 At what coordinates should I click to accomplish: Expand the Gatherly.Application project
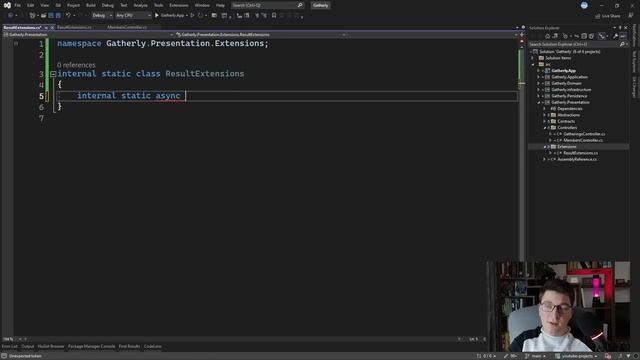pos(538,77)
